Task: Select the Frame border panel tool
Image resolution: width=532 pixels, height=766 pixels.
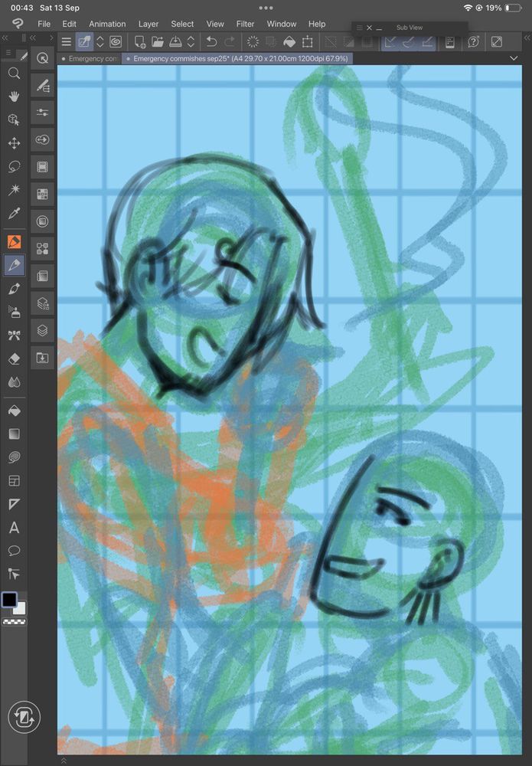Action: pyautogui.click(x=14, y=481)
